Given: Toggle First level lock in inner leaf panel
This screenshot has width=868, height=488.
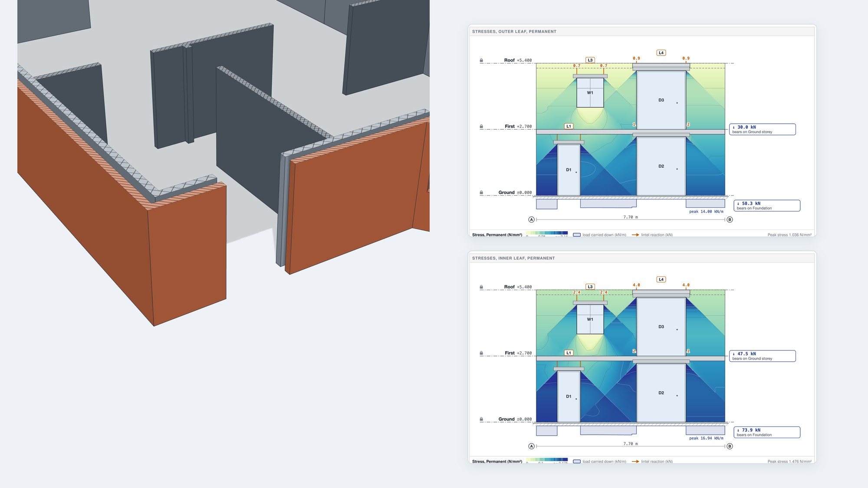Looking at the screenshot, I should pos(481,353).
